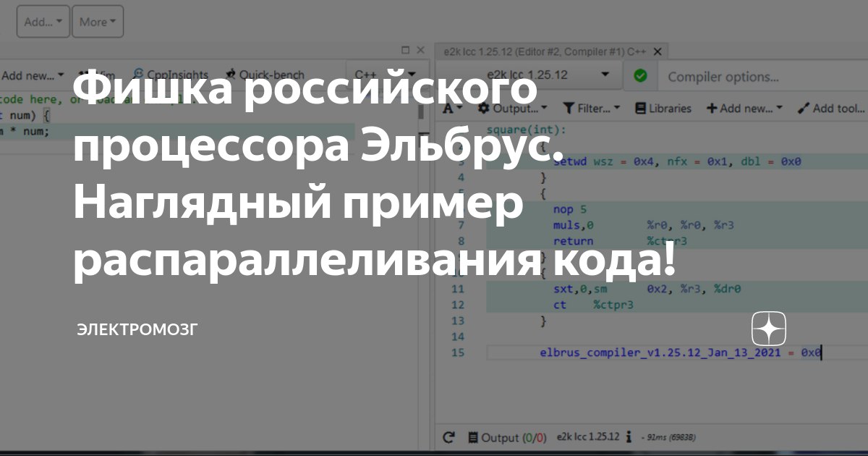This screenshot has width=868, height=456.
Task: Open the More dropdown in top bar
Action: tap(98, 22)
